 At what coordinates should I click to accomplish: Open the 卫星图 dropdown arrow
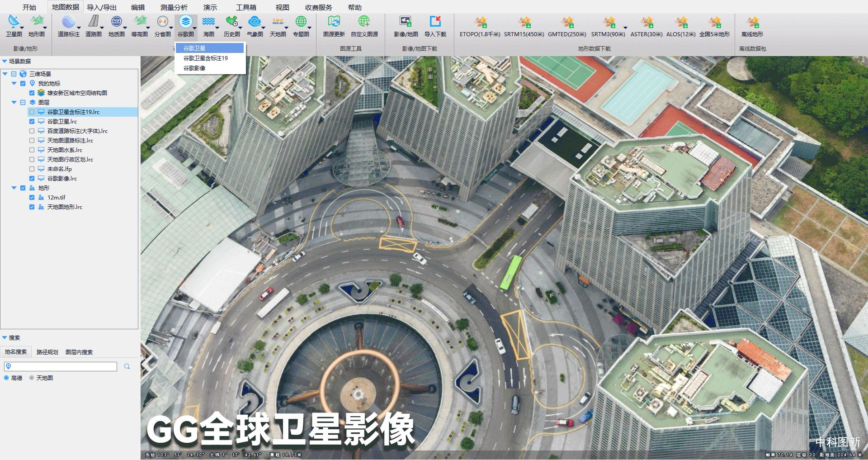22,28
